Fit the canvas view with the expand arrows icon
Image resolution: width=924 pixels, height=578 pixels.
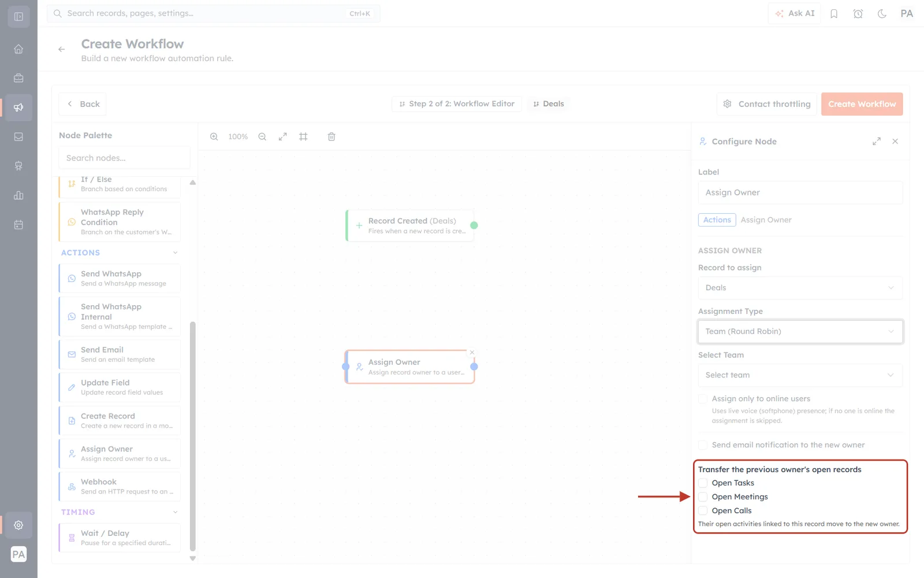click(283, 137)
